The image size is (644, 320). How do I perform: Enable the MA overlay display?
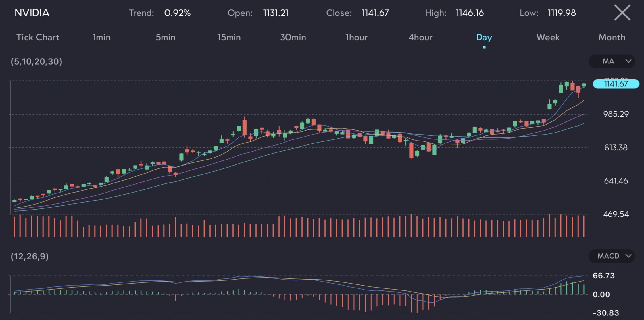(612, 61)
